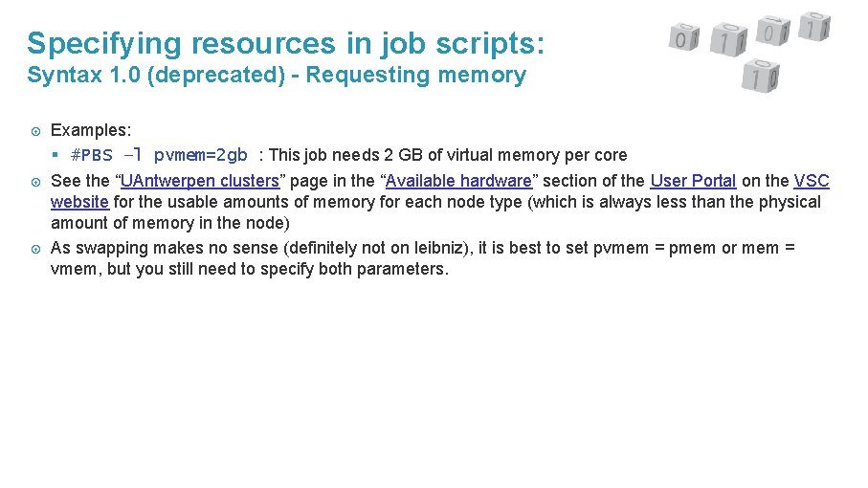Click the third binary cube in row
Image resolution: width=868 pixels, height=488 pixels.
[773, 31]
